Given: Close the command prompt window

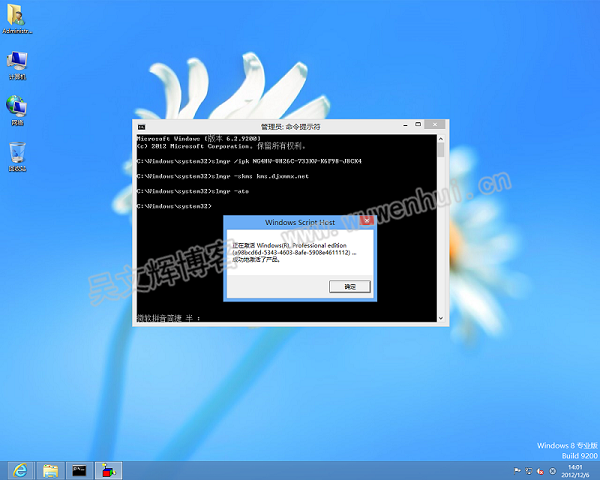Looking at the screenshot, I should point(434,126).
